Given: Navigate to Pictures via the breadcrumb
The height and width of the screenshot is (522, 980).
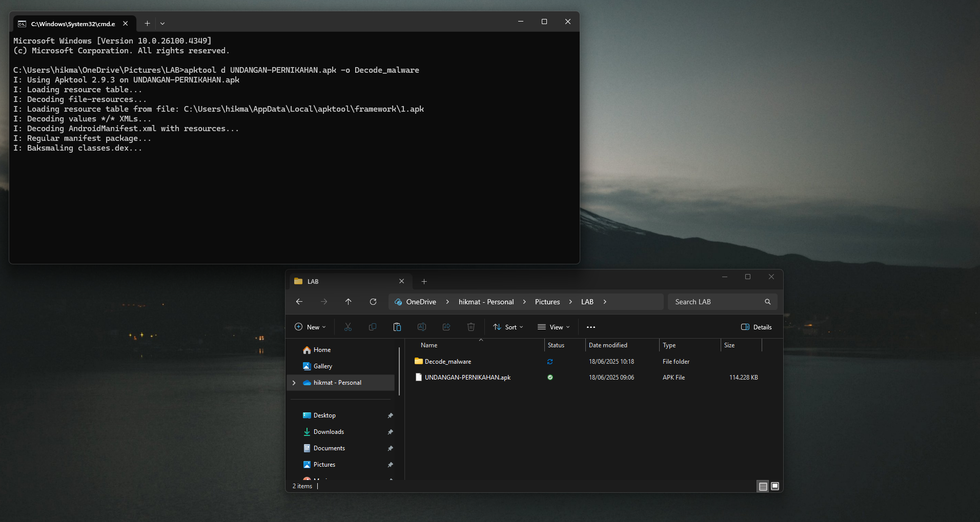Looking at the screenshot, I should pos(547,302).
